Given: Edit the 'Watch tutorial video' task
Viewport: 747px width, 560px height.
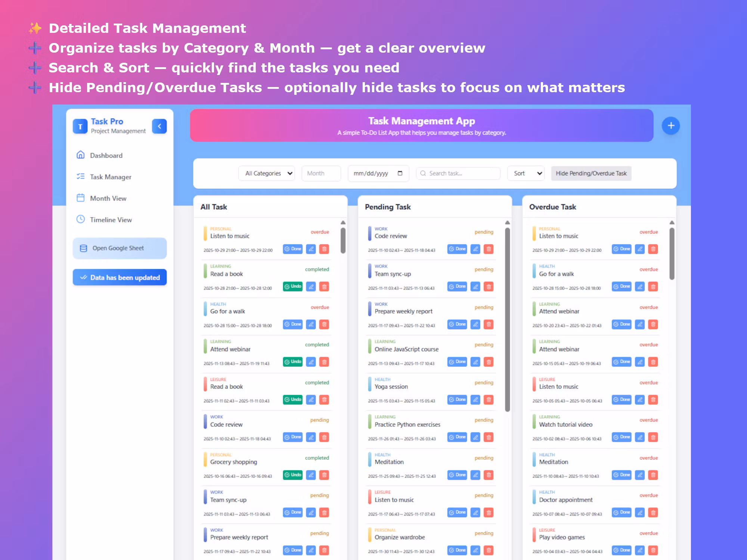Looking at the screenshot, I should coord(640,437).
